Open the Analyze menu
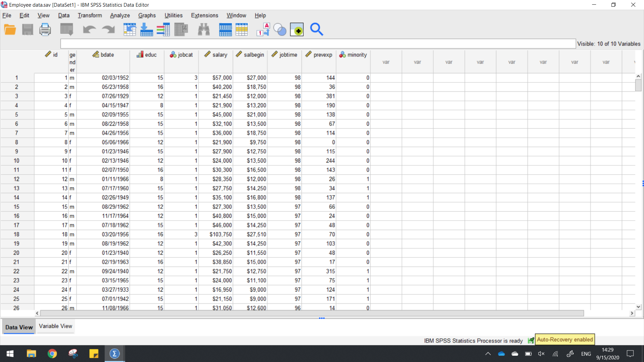Viewport: 644px width, 362px height. [120, 15]
